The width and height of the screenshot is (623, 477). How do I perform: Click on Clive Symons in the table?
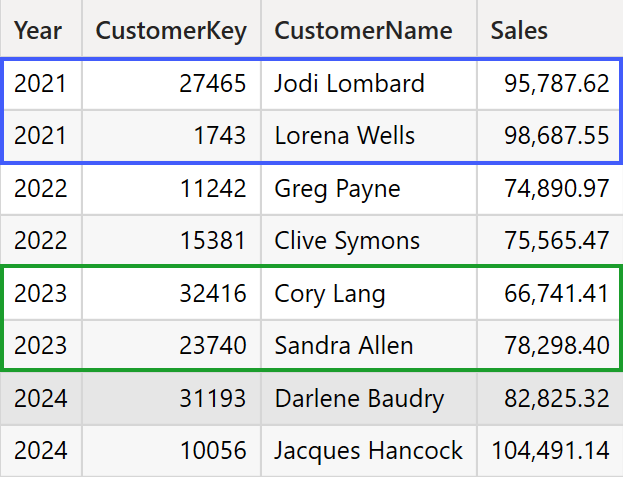(x=347, y=240)
